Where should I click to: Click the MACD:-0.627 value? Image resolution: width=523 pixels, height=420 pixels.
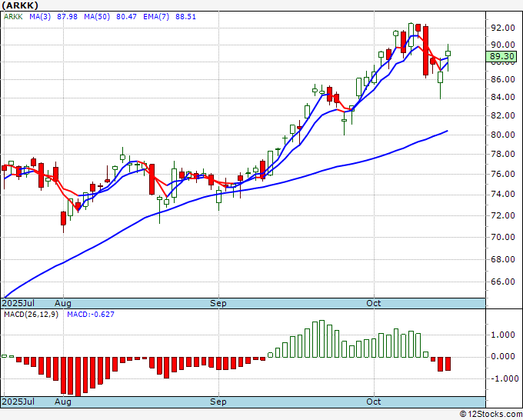(x=91, y=315)
